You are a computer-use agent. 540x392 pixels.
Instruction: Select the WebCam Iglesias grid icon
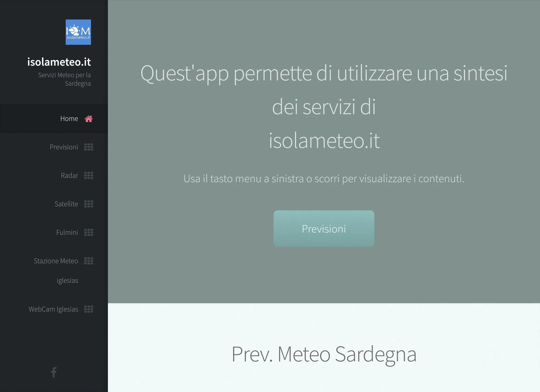click(x=89, y=309)
